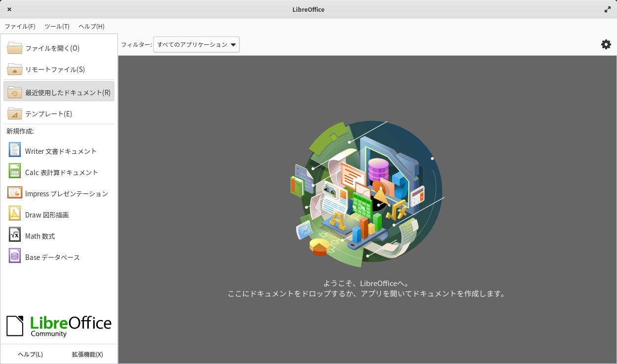The width and height of the screenshot is (617, 364).
Task: Open the ファイル(F) menu
Action: click(20, 27)
